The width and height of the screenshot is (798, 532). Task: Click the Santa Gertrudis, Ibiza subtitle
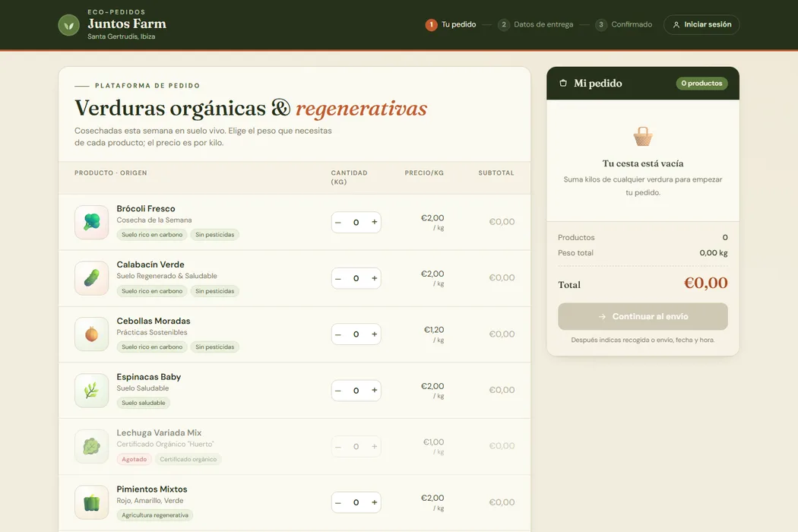tap(121, 36)
